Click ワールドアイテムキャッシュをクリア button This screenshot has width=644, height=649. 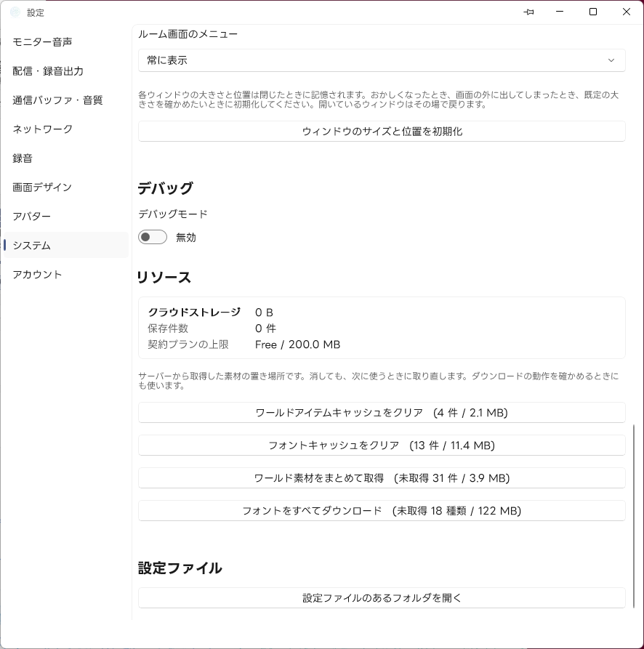coord(381,413)
